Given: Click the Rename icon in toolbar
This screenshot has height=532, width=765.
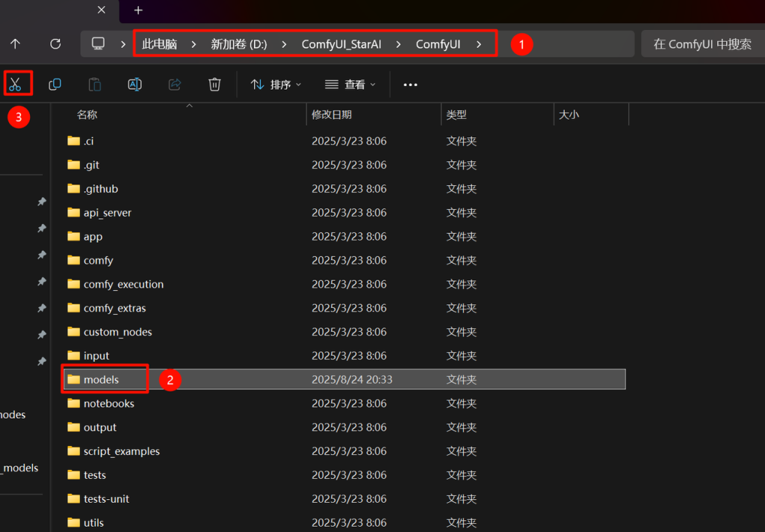Looking at the screenshot, I should [x=134, y=84].
